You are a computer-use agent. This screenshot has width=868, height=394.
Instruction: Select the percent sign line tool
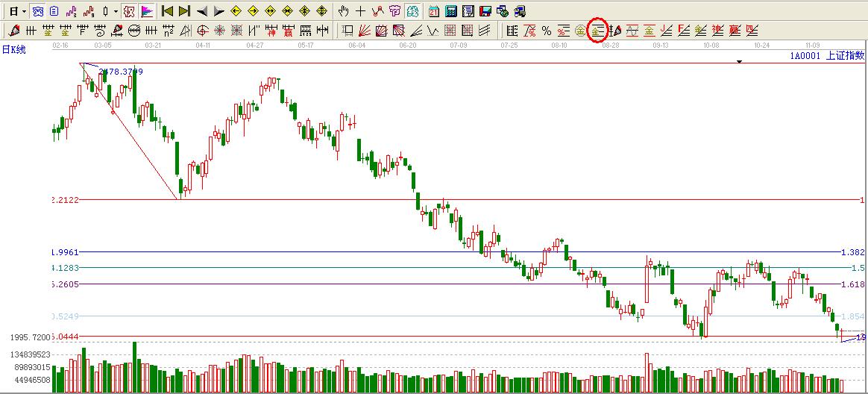click(547, 31)
